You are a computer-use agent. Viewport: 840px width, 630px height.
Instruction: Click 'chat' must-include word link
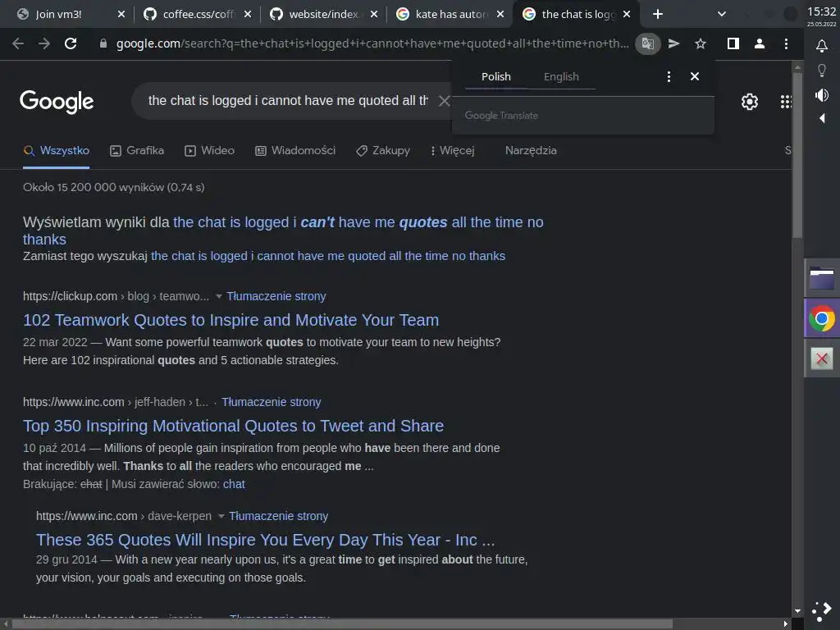(x=234, y=484)
